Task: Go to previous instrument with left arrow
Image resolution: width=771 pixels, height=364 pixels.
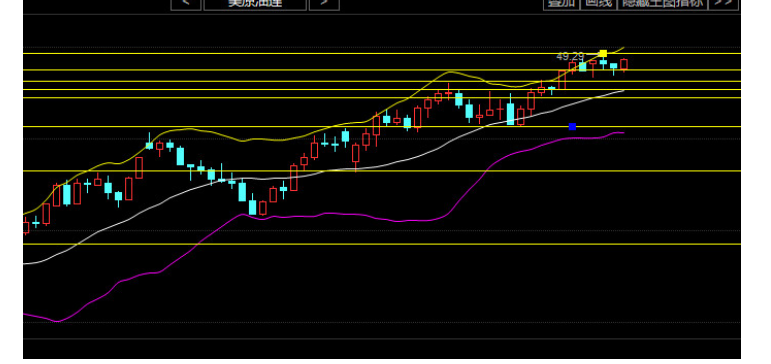Action: click(186, 4)
